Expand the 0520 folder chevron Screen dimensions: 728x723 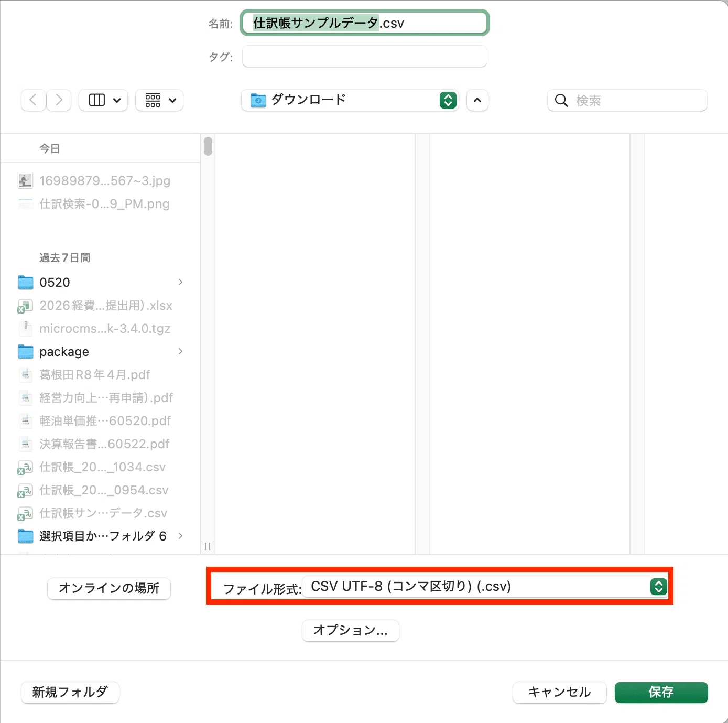click(180, 283)
